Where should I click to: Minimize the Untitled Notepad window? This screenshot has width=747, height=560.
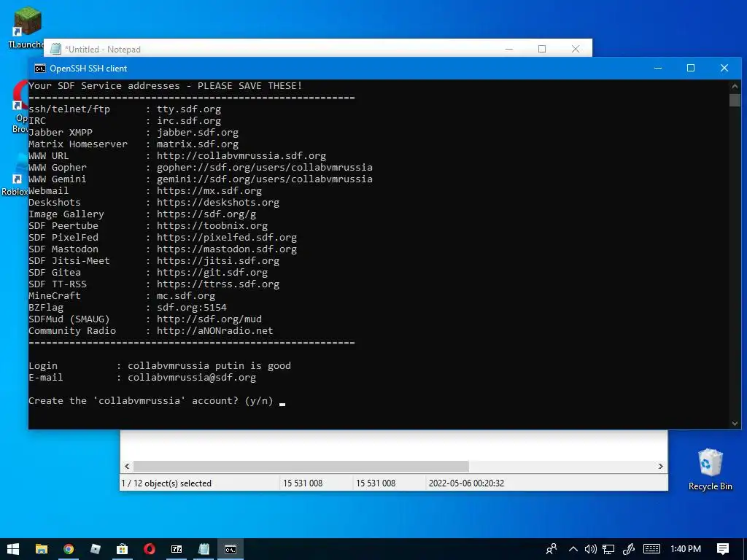pos(508,49)
